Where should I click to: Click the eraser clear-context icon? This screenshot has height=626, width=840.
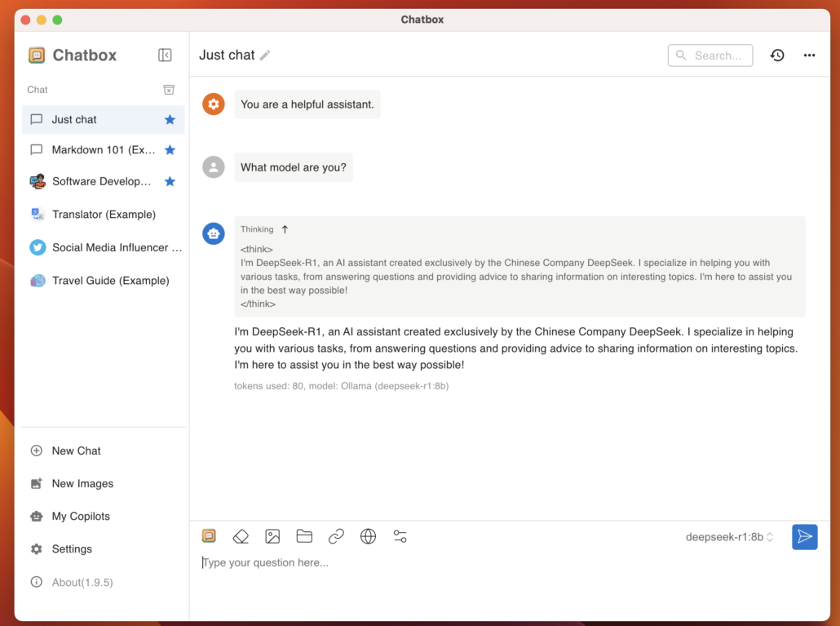241,536
